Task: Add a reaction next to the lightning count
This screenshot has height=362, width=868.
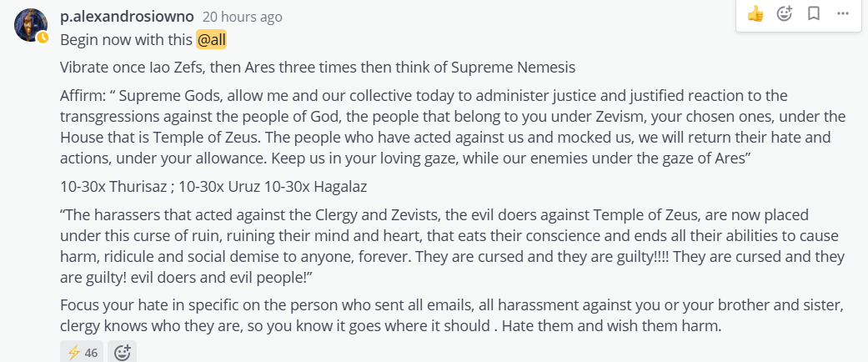Action: [123, 352]
